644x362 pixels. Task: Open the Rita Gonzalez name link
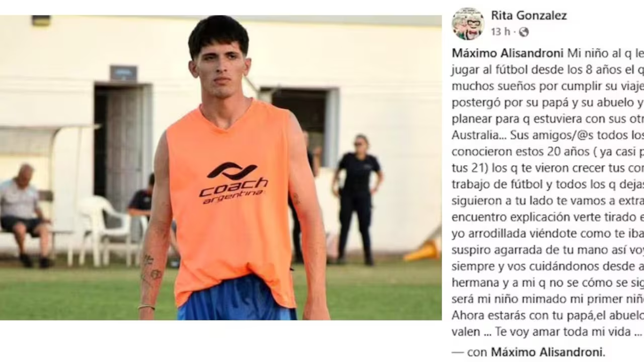529,16
